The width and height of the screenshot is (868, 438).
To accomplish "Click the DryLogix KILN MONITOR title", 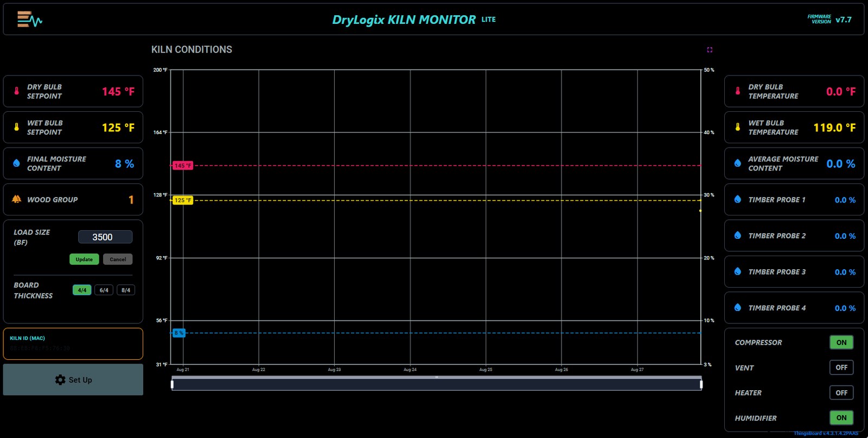I will [404, 20].
